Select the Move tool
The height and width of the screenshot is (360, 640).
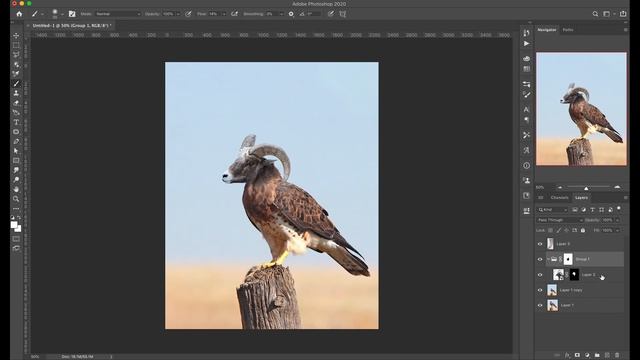[x=16, y=36]
